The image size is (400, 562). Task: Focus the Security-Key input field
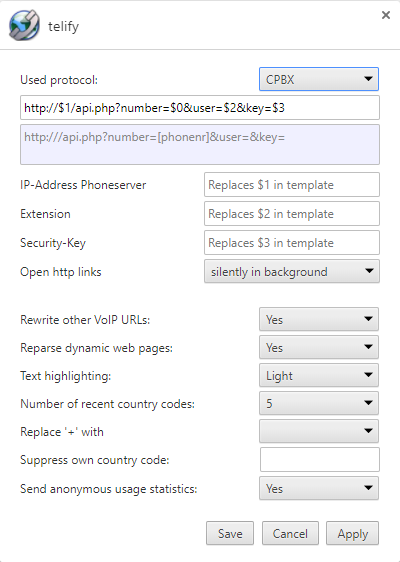[x=292, y=243]
